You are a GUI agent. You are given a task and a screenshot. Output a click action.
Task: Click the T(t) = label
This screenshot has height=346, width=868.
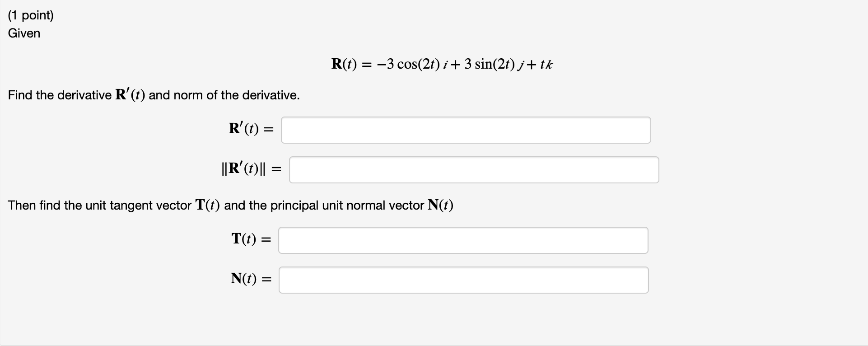[251, 239]
